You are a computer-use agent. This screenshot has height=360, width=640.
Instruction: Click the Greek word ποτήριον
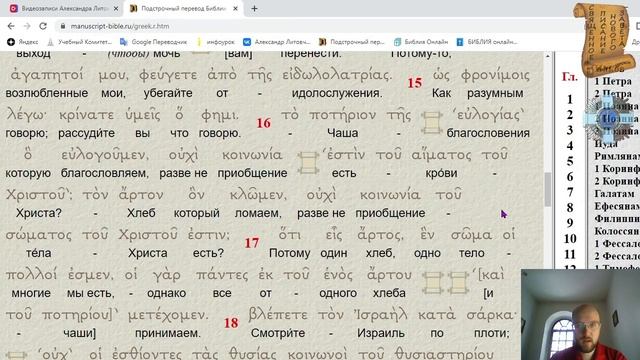[x=342, y=115]
